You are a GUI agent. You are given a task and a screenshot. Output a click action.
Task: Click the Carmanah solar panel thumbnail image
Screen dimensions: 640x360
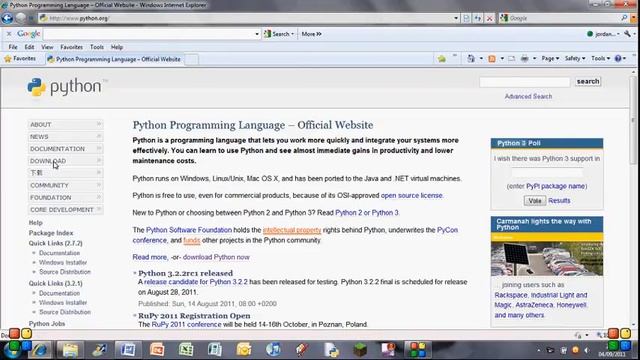(x=547, y=258)
